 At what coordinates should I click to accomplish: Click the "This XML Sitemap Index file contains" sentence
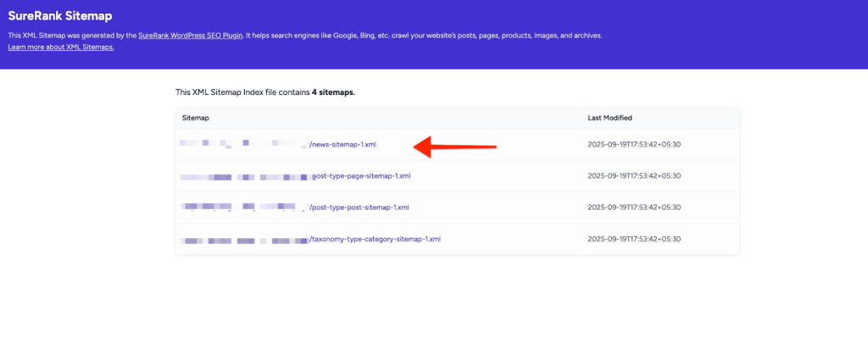point(242,91)
